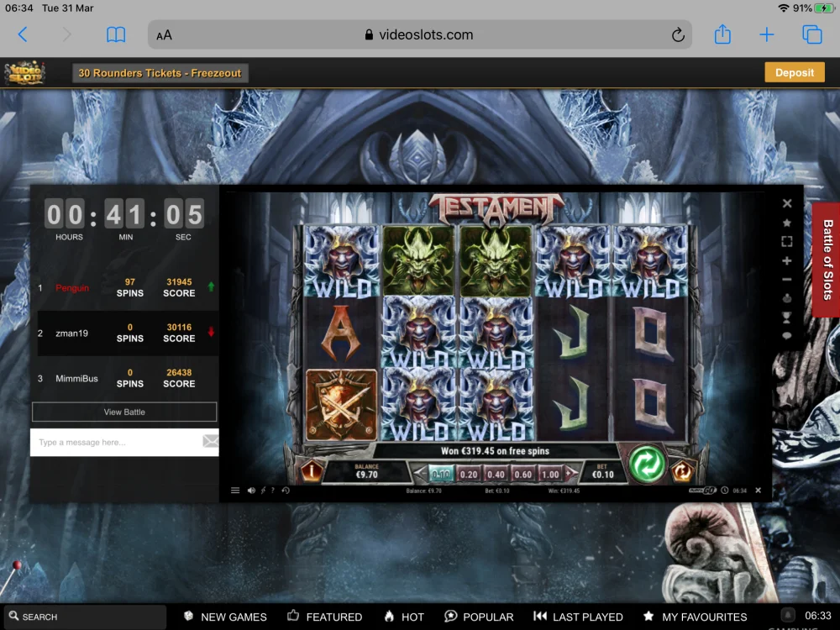This screenshot has width=840, height=630.
Task: Click the Video Slots logo
Action: (x=24, y=73)
